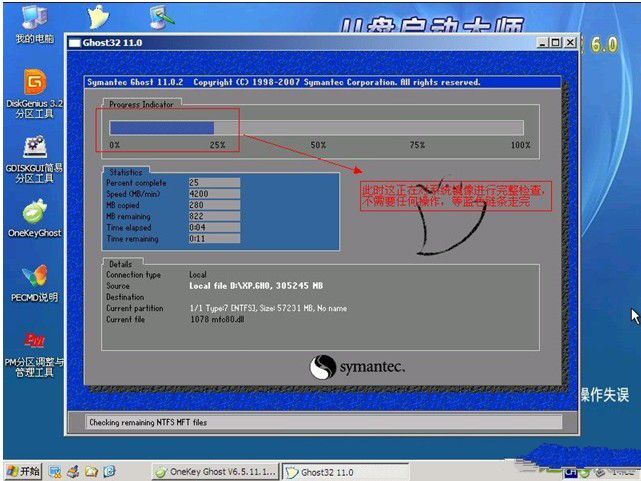This screenshot has width=641, height=481.
Task: Click the first quick launch icon
Action: click(58, 470)
